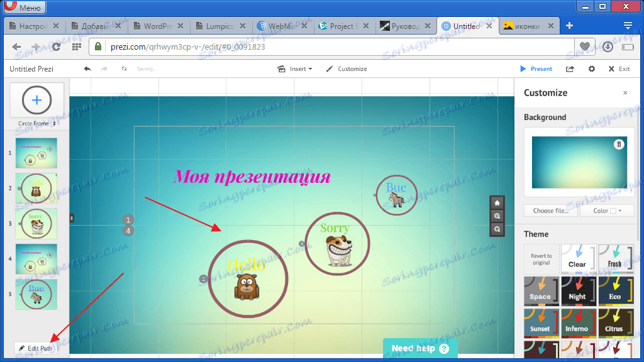Select the Sorry text on canvas
The width and height of the screenshot is (644, 362).
[335, 228]
